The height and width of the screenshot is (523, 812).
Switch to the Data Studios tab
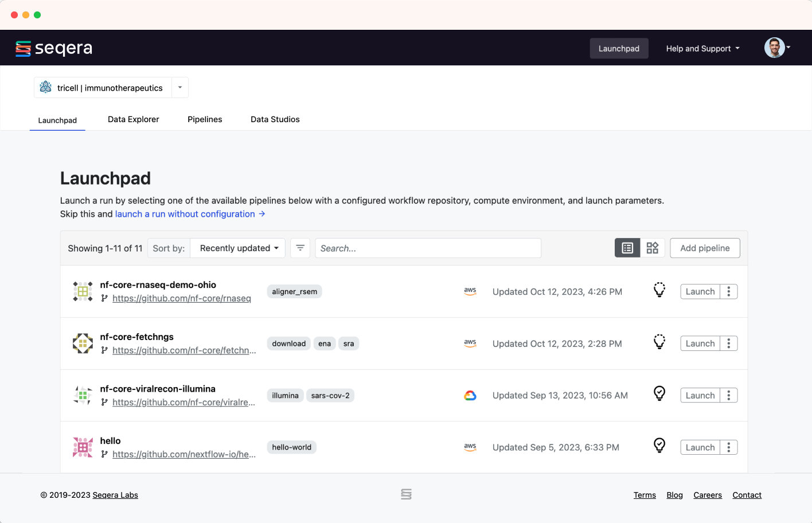click(275, 119)
